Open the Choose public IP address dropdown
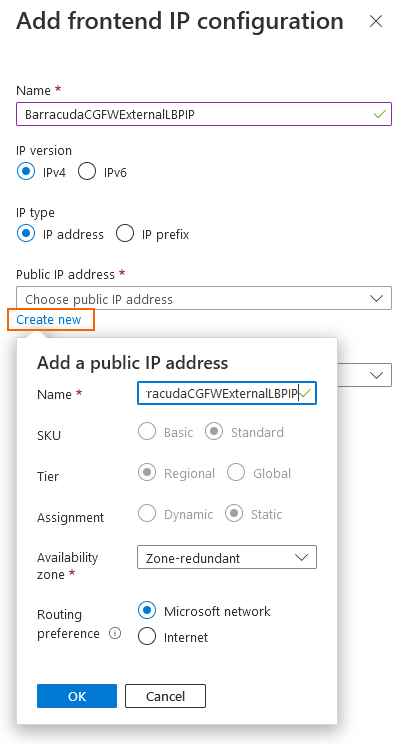Viewport: 402px width, 744px height. click(x=204, y=298)
